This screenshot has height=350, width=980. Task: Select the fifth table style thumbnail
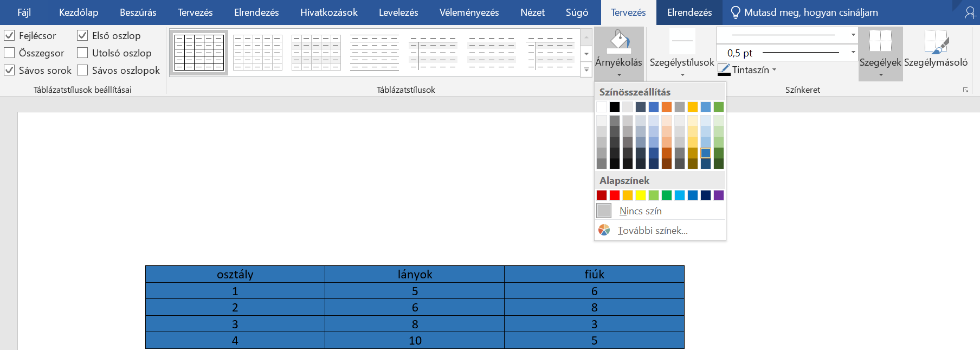click(433, 53)
